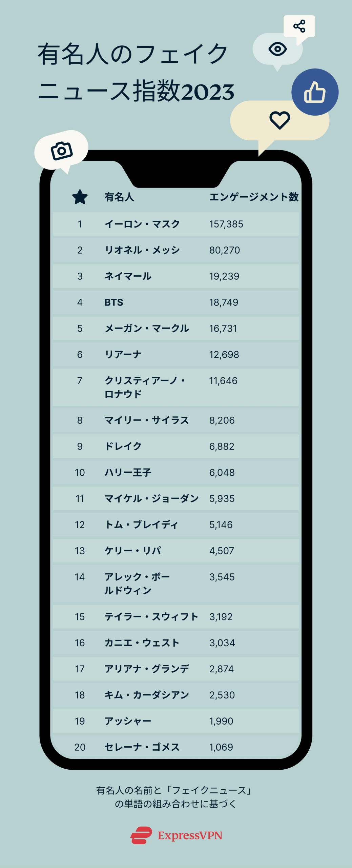352x868 pixels.
Task: Click the ハリー王子 row name
Action: click(128, 473)
